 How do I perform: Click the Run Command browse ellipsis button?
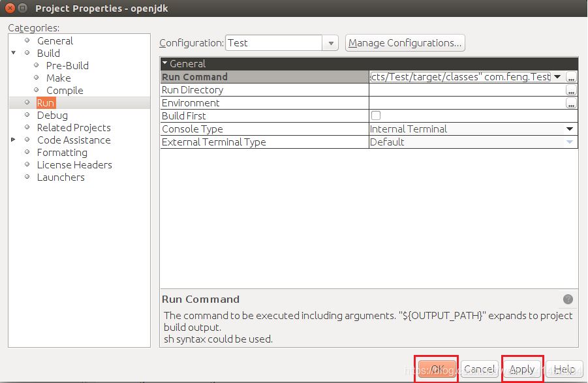[x=571, y=77]
